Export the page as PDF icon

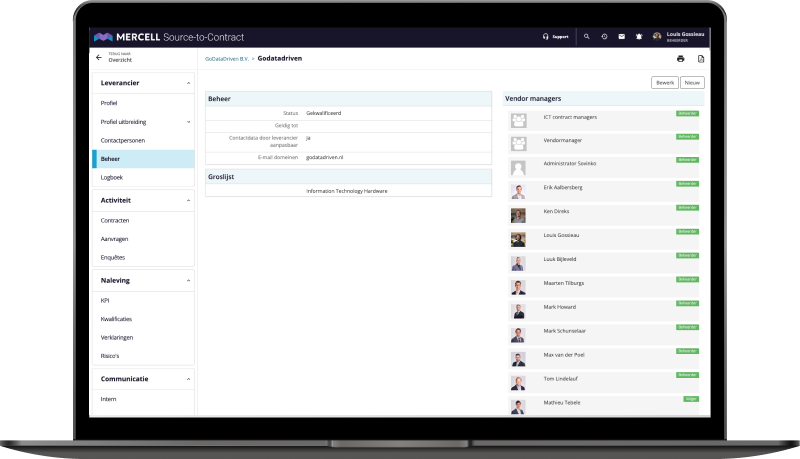pos(701,59)
